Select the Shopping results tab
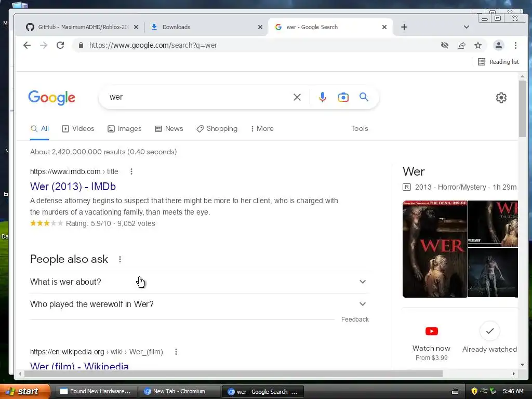Image resolution: width=532 pixels, height=399 pixels. coord(217,129)
